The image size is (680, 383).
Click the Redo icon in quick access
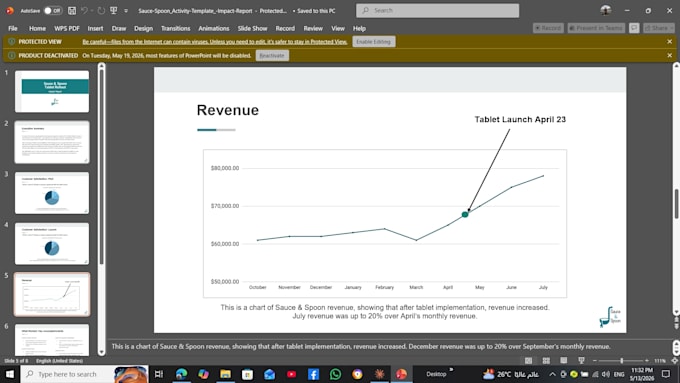point(101,10)
